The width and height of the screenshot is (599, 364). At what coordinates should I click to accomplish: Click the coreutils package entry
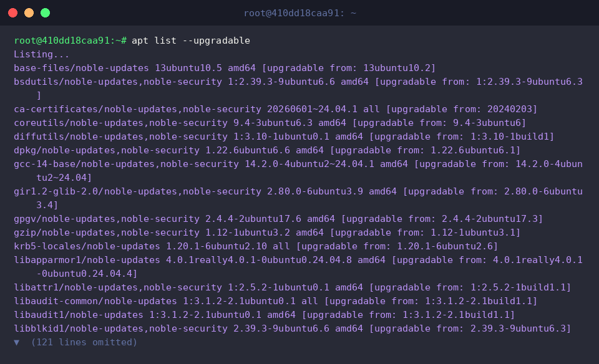270,123
